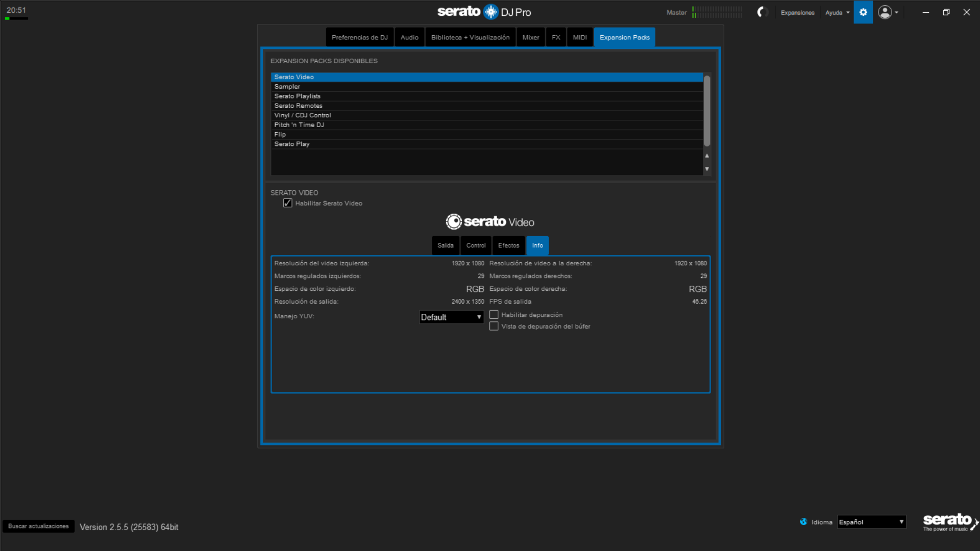Viewport: 980px width, 551px height.
Task: Click the settings gear icon
Action: 863,12
